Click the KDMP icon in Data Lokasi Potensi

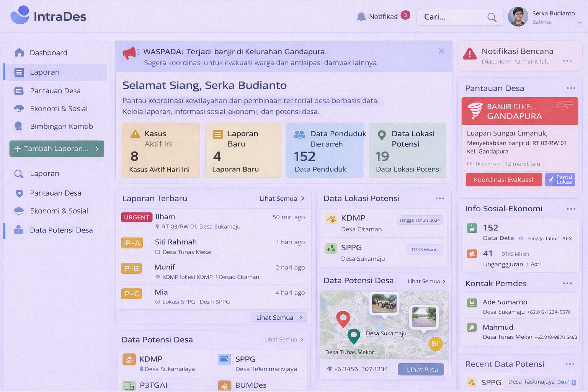coord(331,219)
